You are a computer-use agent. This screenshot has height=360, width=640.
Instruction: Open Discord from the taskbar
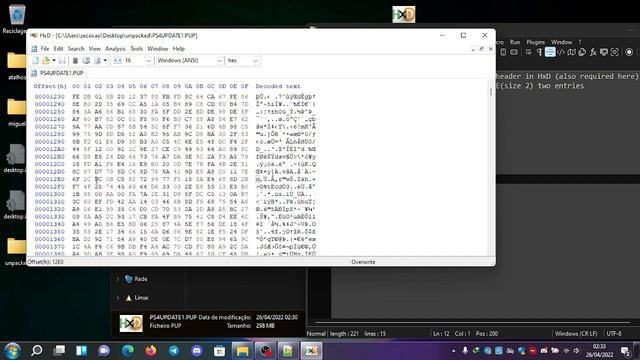197,351
